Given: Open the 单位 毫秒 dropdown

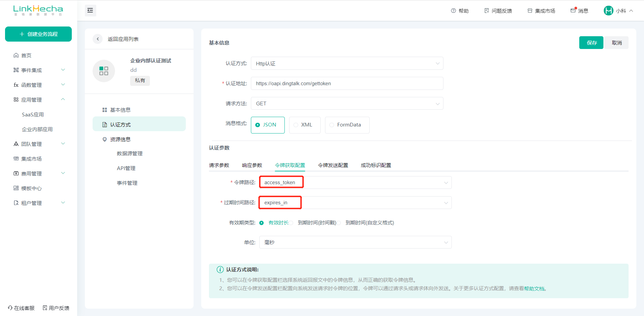Looking at the screenshot, I should (355, 242).
